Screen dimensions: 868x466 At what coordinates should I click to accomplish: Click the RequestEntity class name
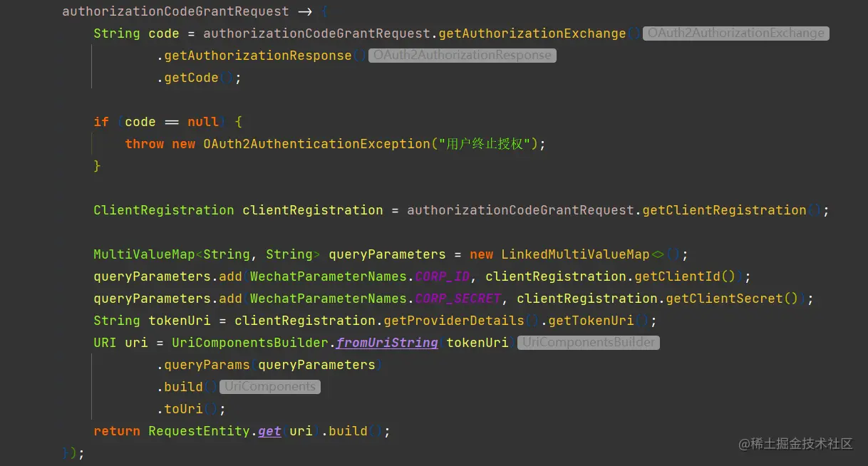199,431
